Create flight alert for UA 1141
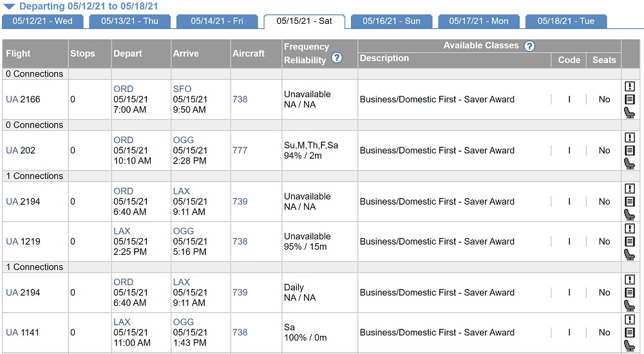Image resolution: width=644 pixels, height=354 pixels. [x=630, y=319]
